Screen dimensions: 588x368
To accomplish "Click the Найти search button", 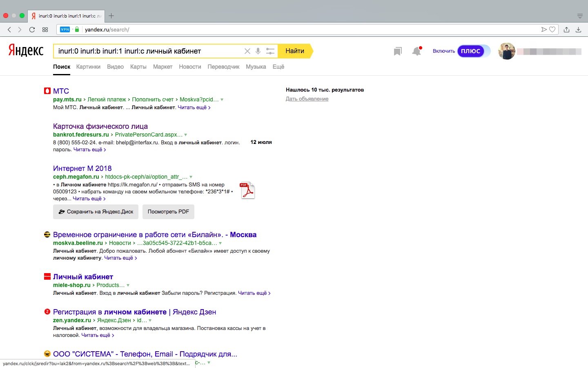I will click(x=295, y=51).
